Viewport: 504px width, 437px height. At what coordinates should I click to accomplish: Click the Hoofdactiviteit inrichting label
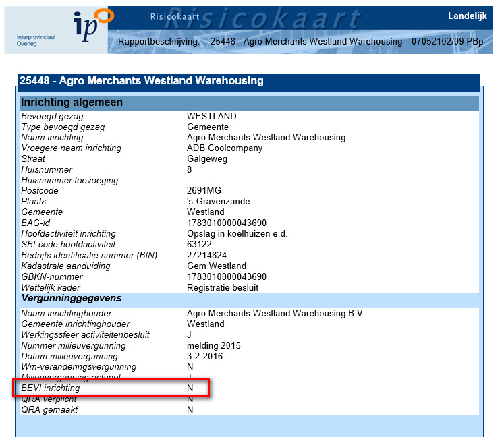(68, 233)
